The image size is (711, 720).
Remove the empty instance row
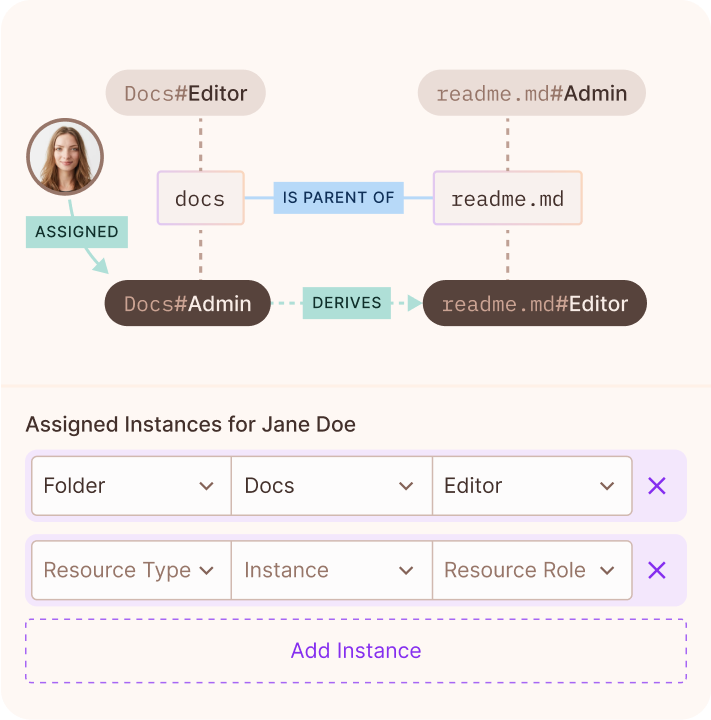pos(656,570)
